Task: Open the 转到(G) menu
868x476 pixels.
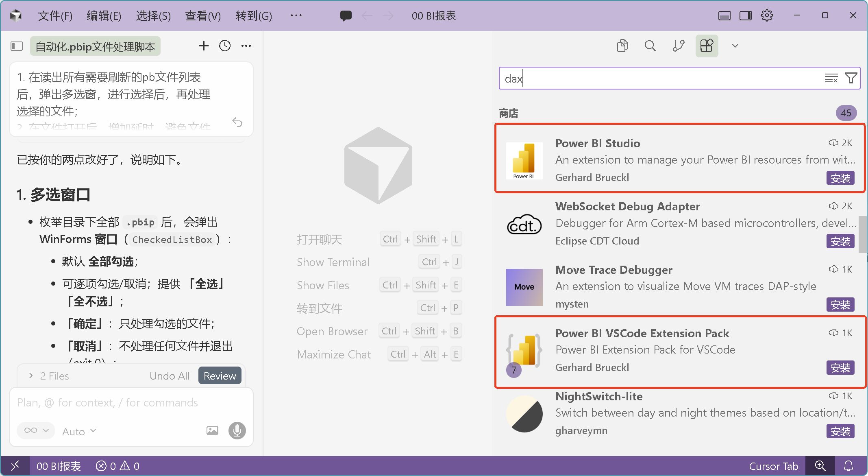Action: coord(254,16)
